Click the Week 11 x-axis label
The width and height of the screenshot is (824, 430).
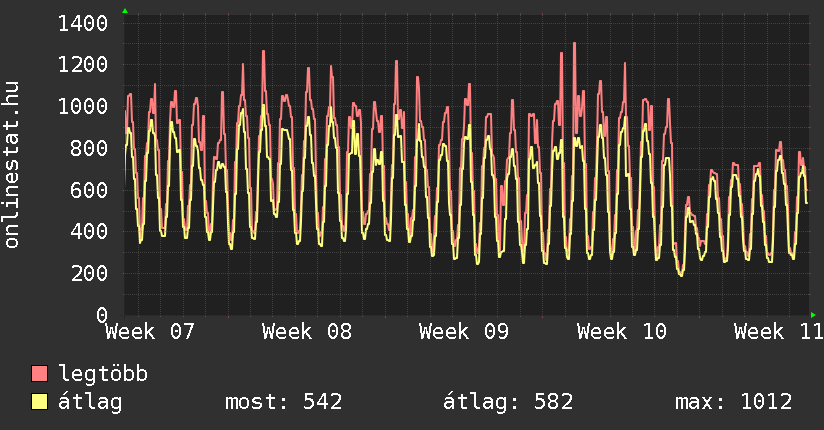pos(777,331)
